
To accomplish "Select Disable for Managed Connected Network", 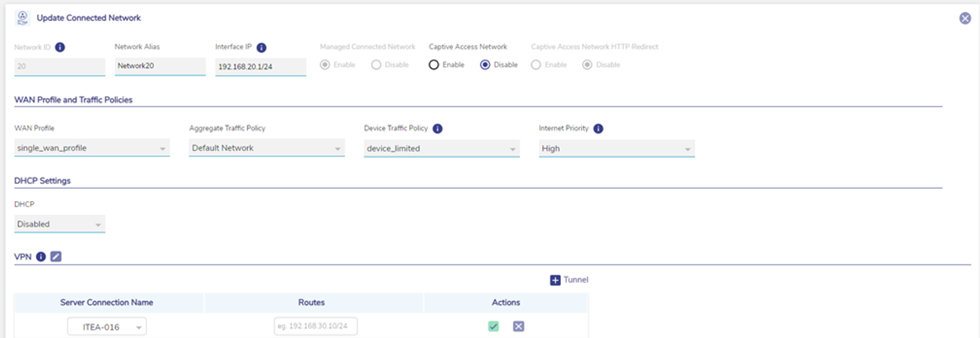I will (x=376, y=65).
